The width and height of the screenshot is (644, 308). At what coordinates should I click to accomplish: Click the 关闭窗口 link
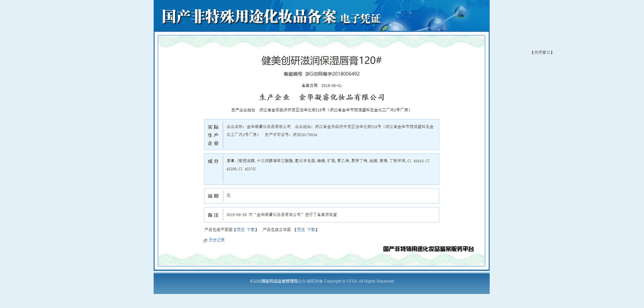542,52
